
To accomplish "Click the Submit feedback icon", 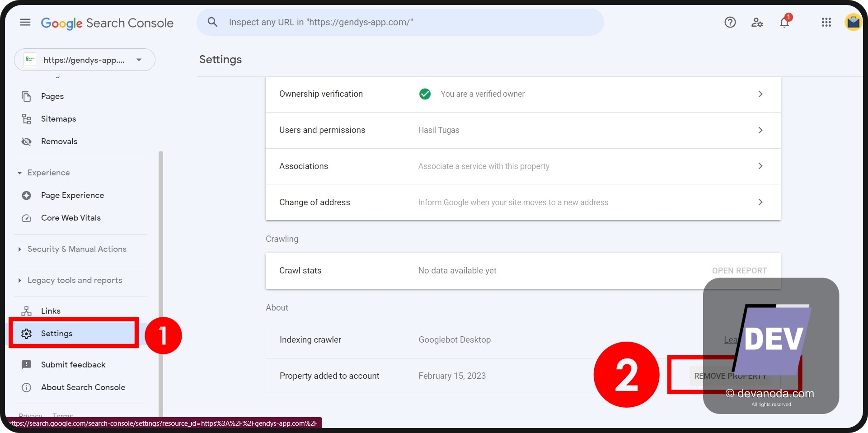I will click(x=26, y=365).
